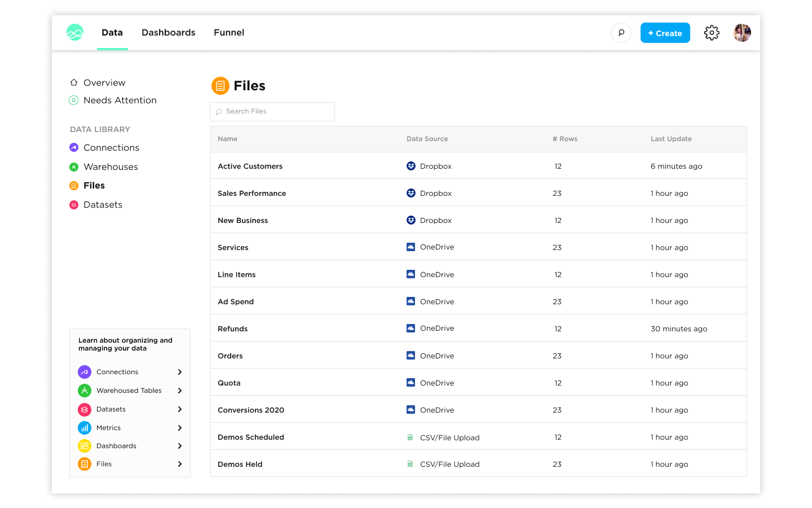Click the purple Connections icon in Data Library
Viewport: 812px width, 508px height.
(x=74, y=147)
